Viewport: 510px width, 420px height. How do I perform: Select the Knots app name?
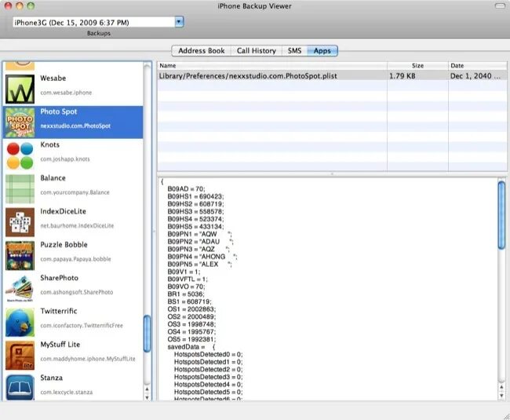click(49, 144)
